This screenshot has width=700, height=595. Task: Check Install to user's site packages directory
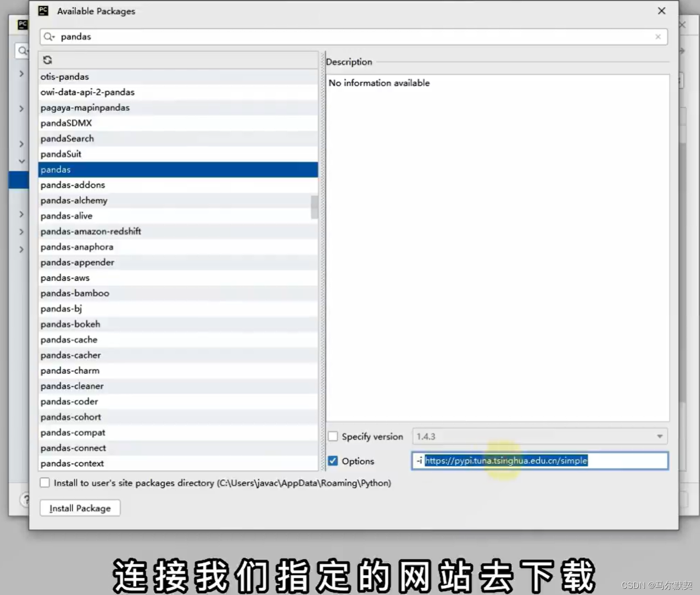click(45, 482)
